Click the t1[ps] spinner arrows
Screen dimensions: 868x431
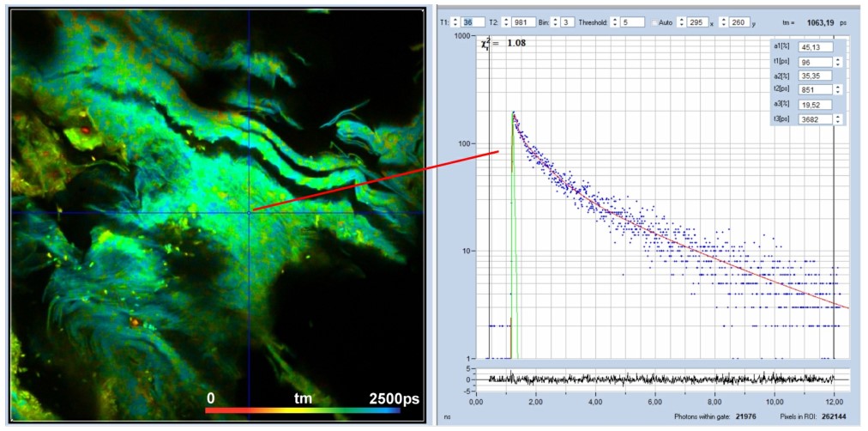tap(838, 62)
